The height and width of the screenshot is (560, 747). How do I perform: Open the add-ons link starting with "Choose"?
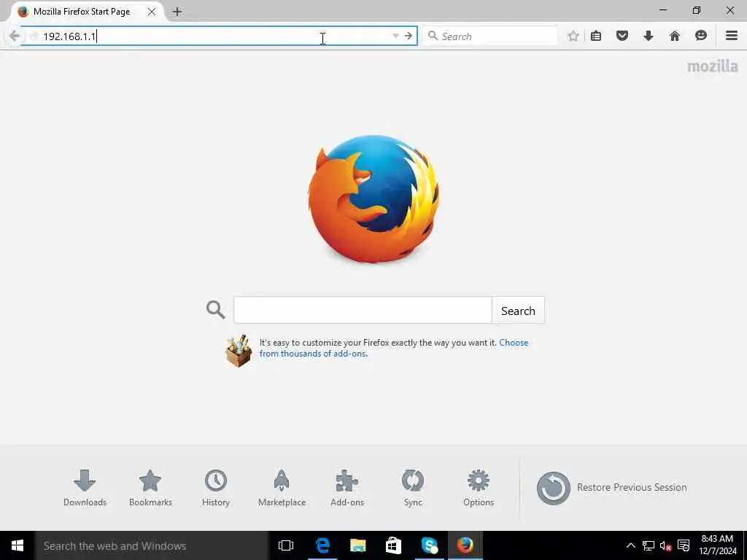[394, 348]
